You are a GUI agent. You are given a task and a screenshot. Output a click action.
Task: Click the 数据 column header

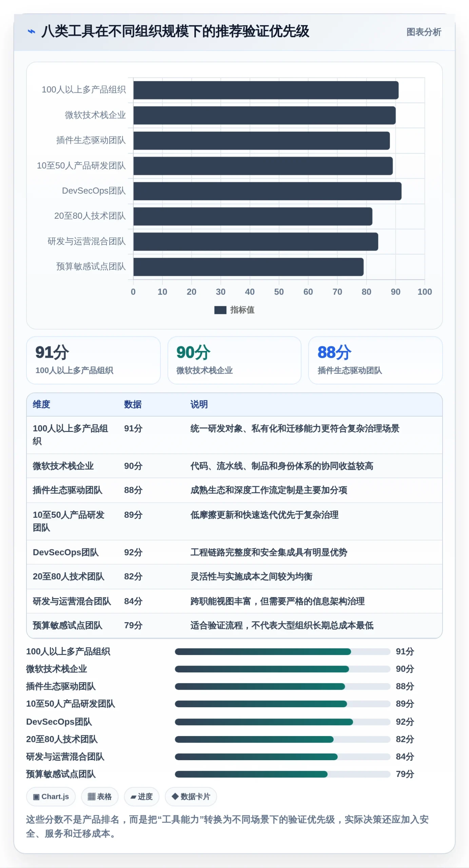(133, 404)
